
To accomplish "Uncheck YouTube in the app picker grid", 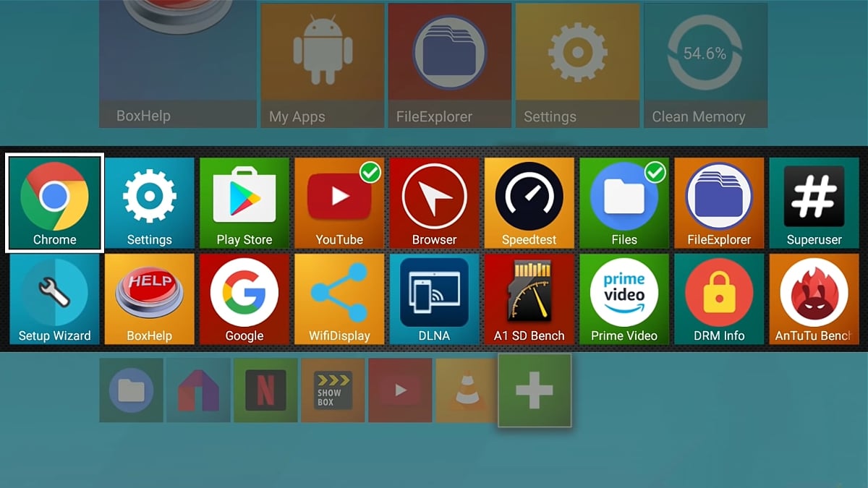I will point(339,203).
